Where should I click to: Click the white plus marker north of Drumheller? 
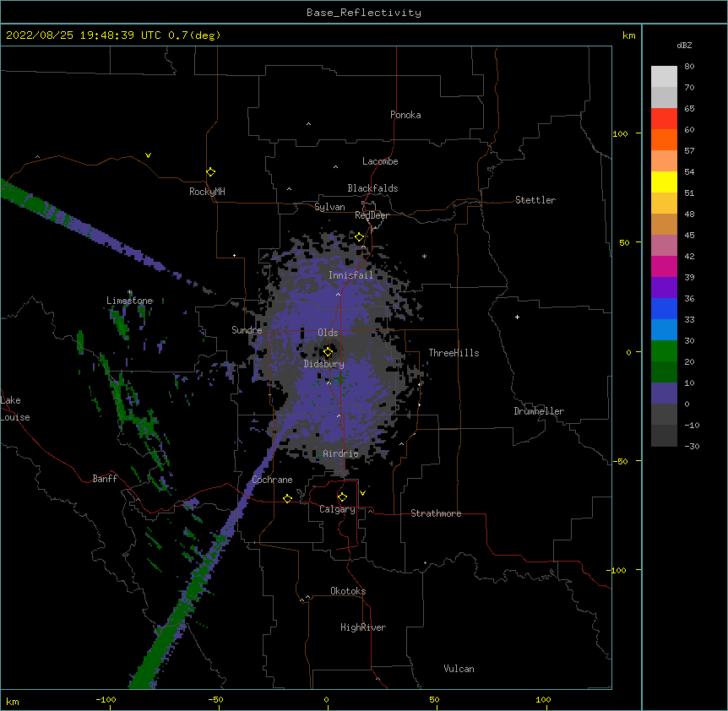517,317
